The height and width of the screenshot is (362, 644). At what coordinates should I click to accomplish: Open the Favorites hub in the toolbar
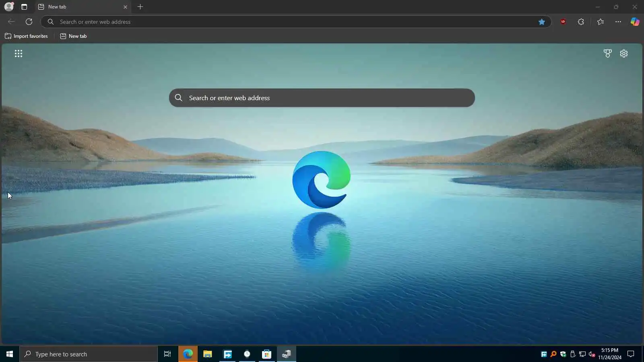(x=601, y=22)
